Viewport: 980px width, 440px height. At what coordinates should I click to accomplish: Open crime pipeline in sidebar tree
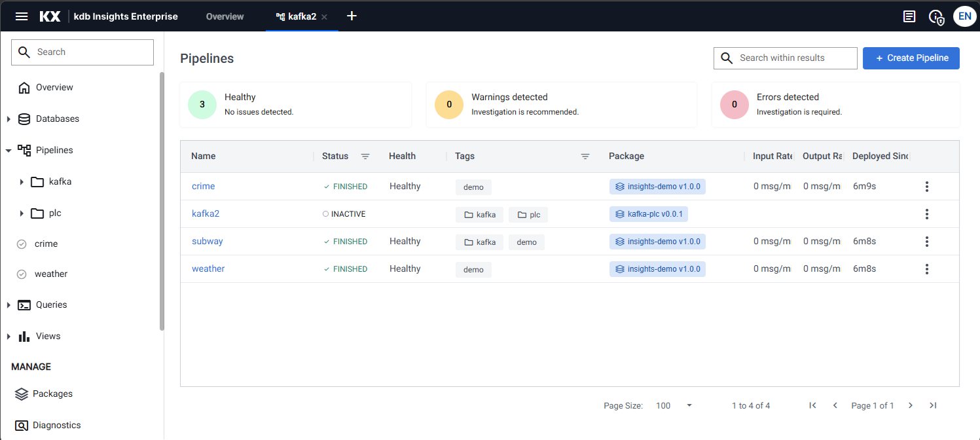pyautogui.click(x=46, y=244)
